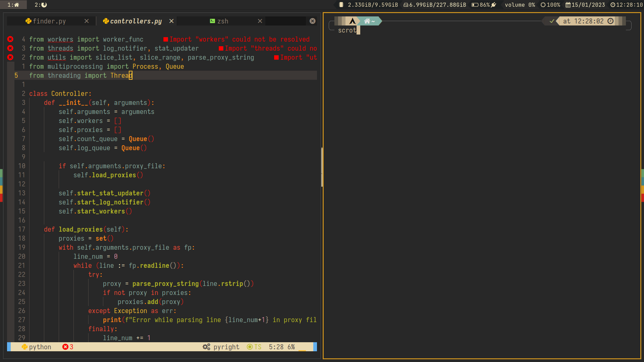Click the terminal command line with scrot
The width and height of the screenshot is (644, 362).
pos(347,30)
